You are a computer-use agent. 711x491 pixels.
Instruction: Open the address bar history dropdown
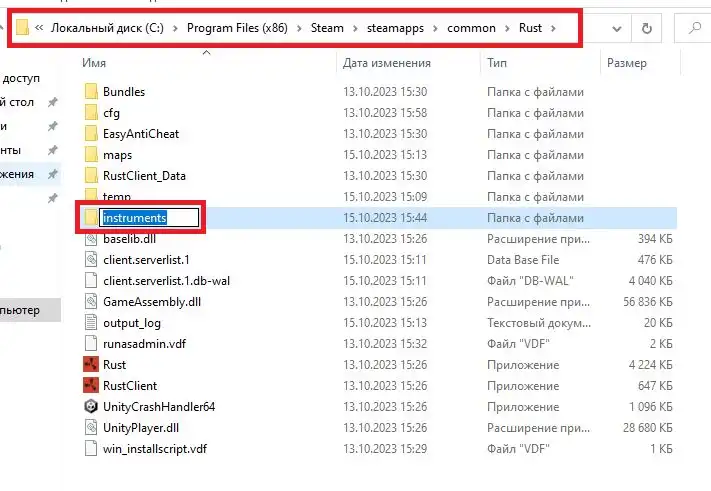(617, 29)
